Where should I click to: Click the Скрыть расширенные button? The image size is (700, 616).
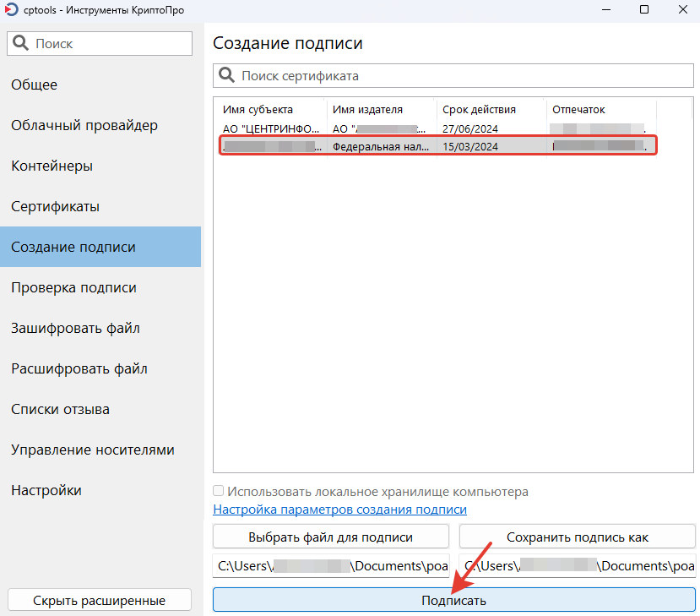point(100,600)
